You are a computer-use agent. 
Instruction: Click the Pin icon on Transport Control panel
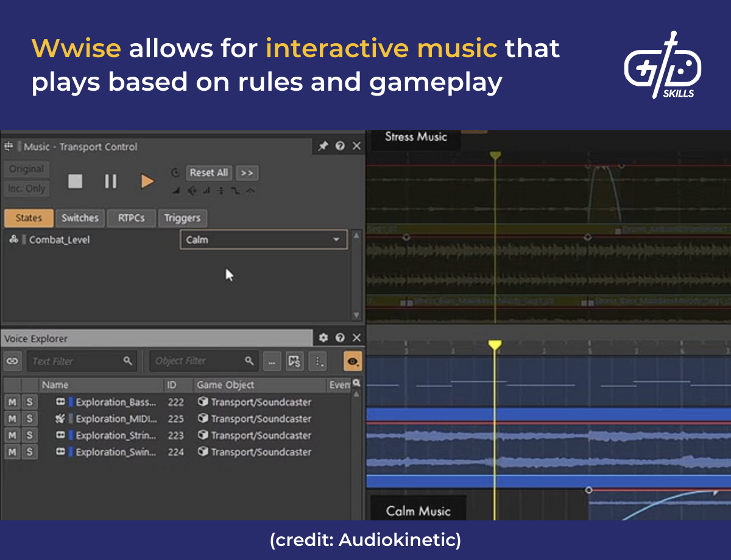point(322,145)
